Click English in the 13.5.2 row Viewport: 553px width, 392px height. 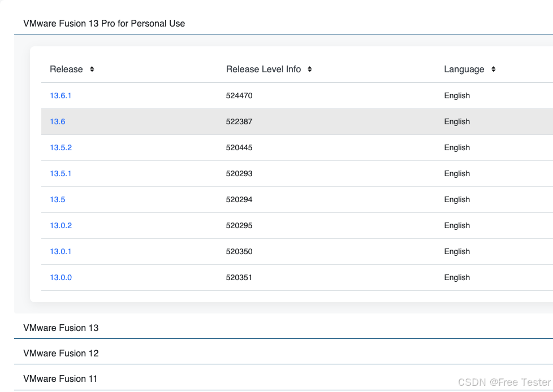point(457,148)
